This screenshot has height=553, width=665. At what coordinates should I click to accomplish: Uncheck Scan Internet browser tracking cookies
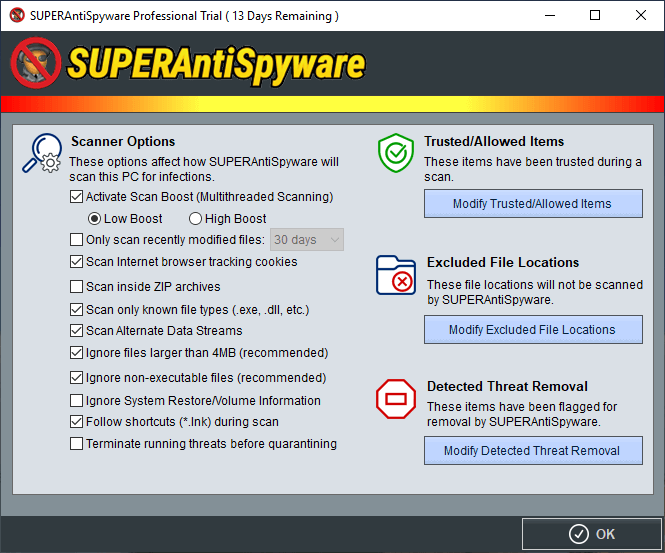click(x=76, y=262)
